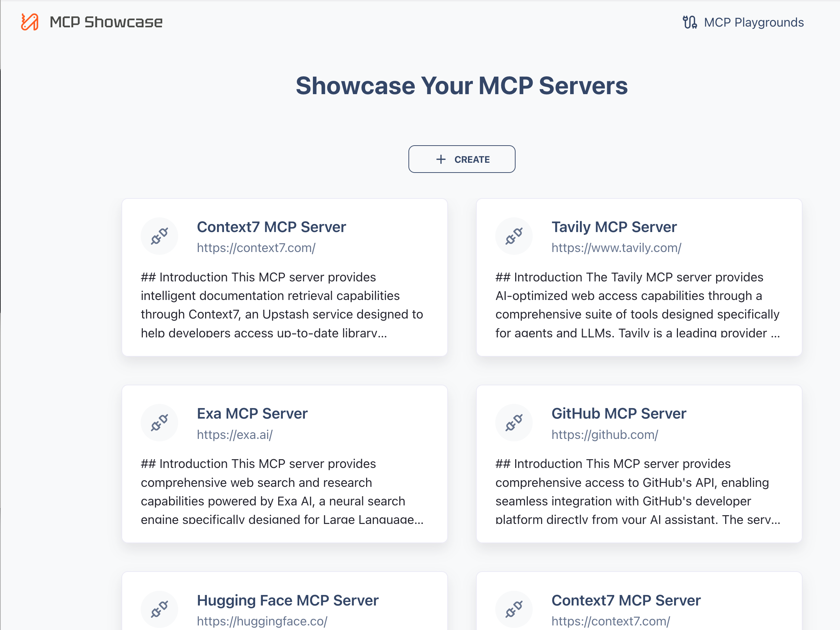This screenshot has width=840, height=630.
Task: Click the MCP Showcase title text
Action: point(107,22)
